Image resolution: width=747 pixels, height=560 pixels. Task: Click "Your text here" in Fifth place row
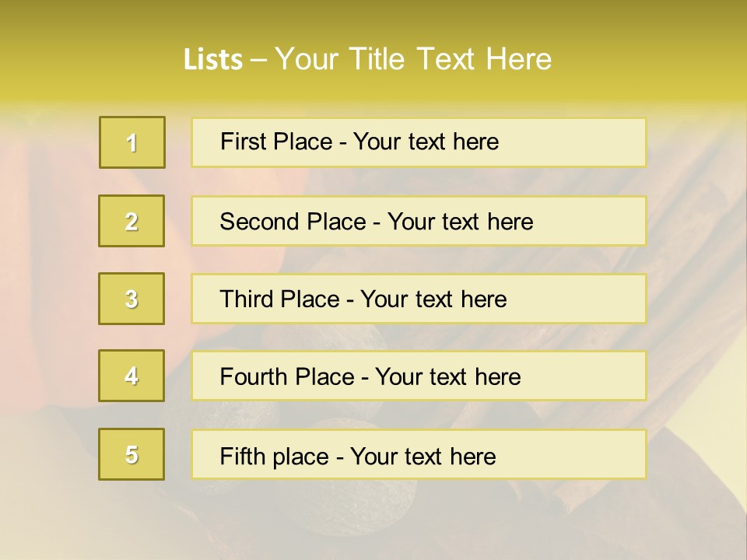click(x=423, y=456)
